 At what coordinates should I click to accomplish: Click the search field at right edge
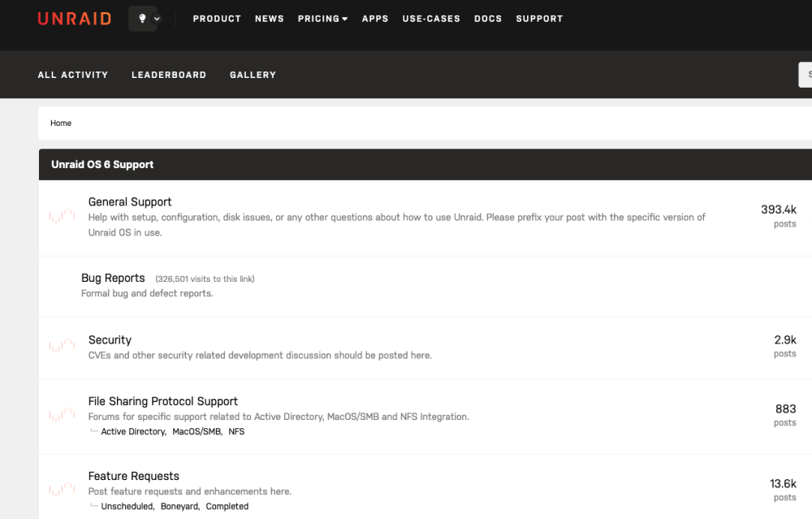tap(806, 75)
